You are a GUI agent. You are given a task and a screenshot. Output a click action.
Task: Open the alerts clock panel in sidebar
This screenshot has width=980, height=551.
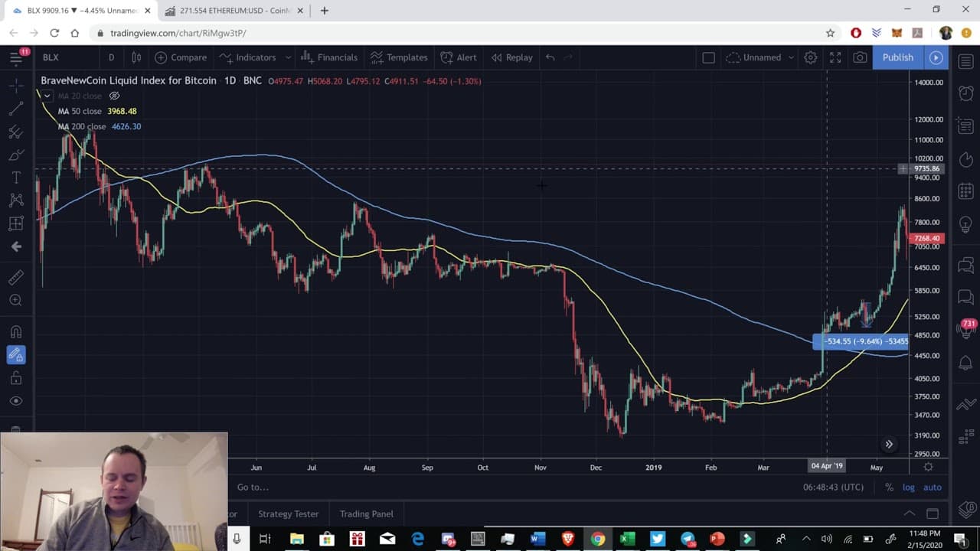coord(965,93)
